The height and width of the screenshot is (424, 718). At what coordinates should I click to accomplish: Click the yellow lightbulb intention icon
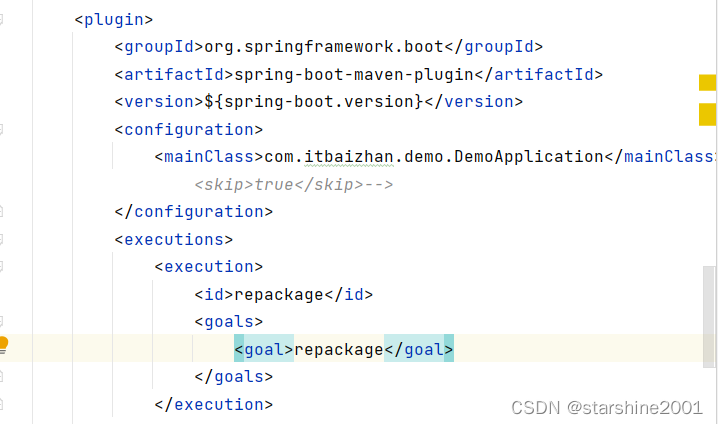tap(3, 344)
